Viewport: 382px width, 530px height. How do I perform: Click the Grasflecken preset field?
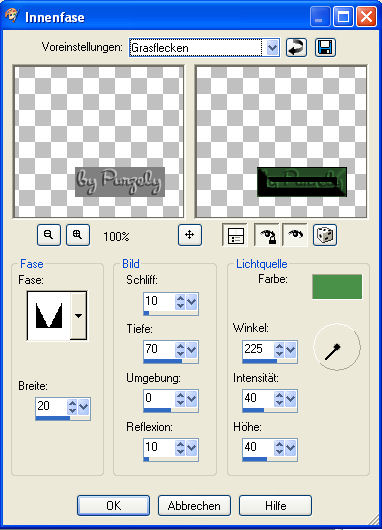coord(195,48)
